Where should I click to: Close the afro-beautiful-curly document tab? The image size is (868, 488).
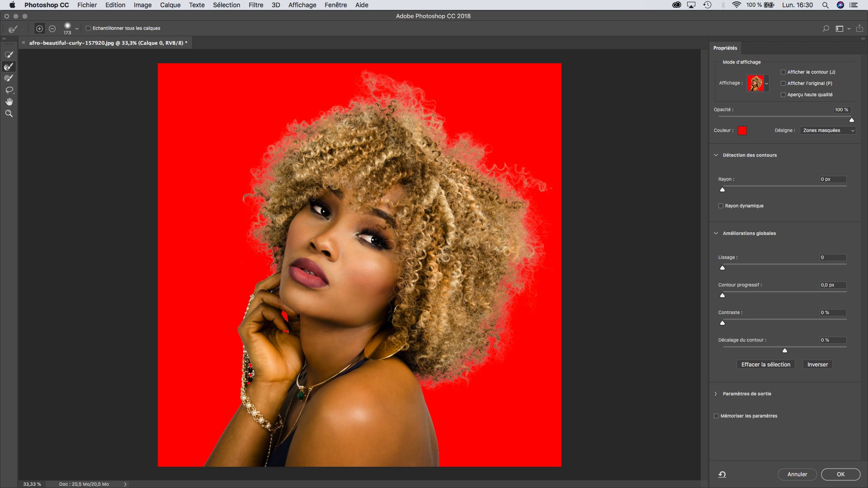point(24,43)
